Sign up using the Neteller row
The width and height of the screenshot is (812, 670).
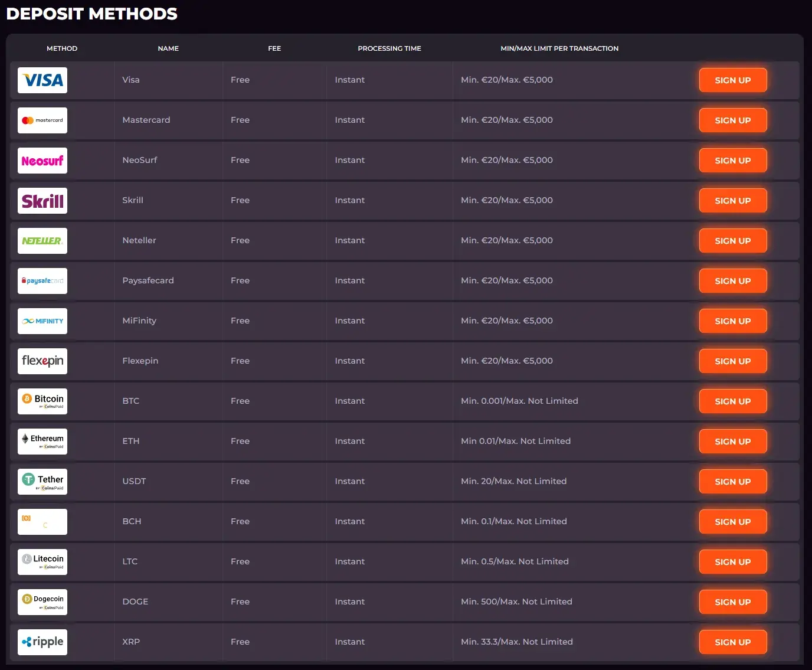point(733,241)
